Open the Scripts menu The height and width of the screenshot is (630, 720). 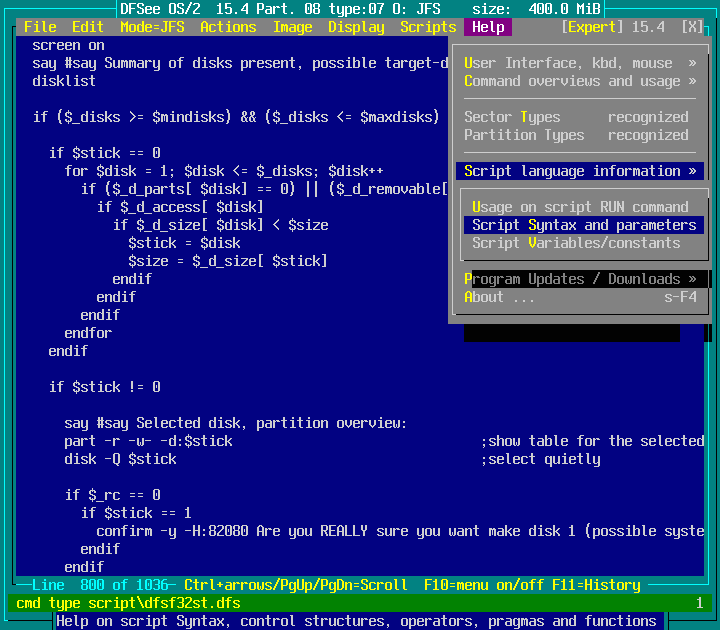(428, 27)
